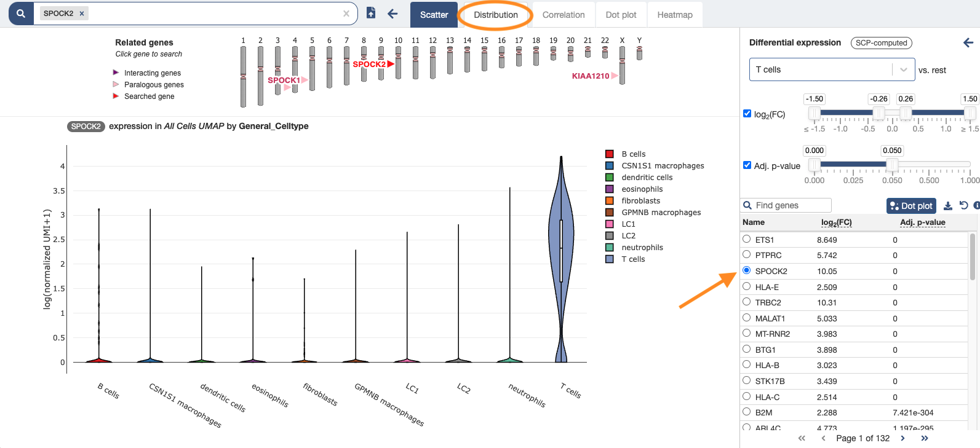Go to the next results page

point(902,438)
